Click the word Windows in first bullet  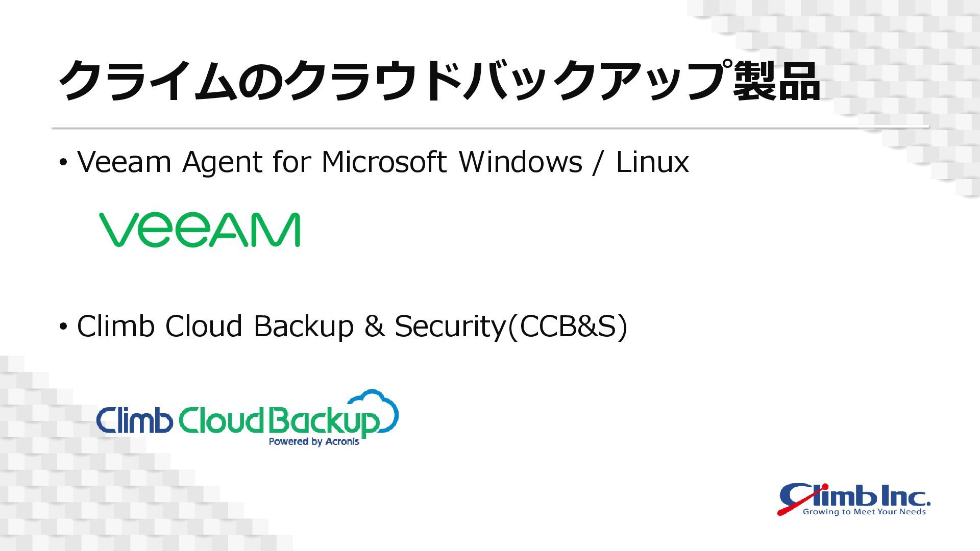pos(521,162)
